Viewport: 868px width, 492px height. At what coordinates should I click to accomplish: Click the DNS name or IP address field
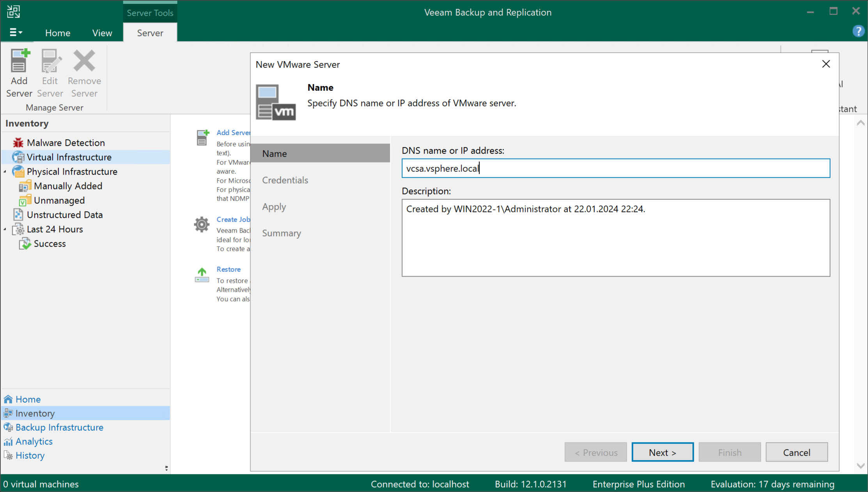(615, 168)
